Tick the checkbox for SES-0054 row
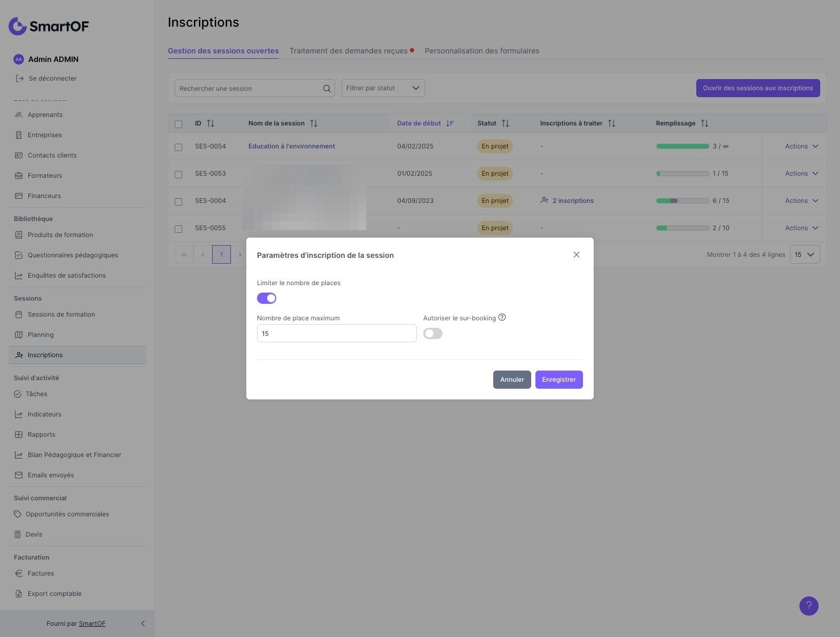Image resolution: width=840 pixels, height=637 pixels. (x=178, y=147)
